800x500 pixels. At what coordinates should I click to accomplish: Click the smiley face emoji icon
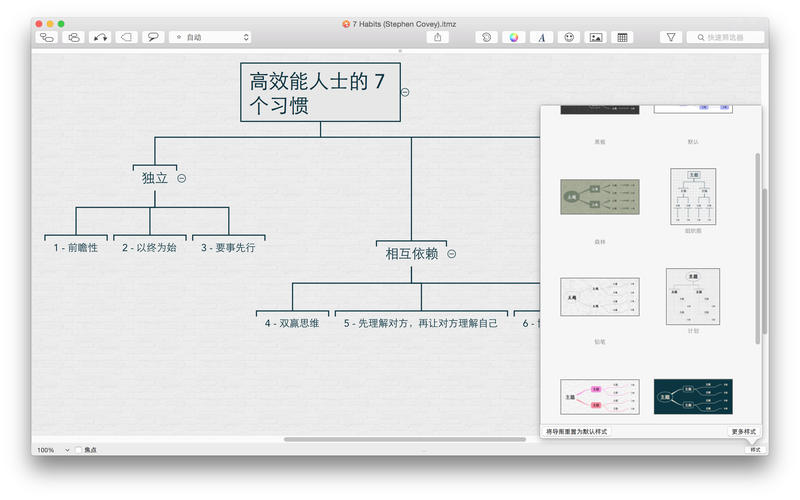[569, 37]
